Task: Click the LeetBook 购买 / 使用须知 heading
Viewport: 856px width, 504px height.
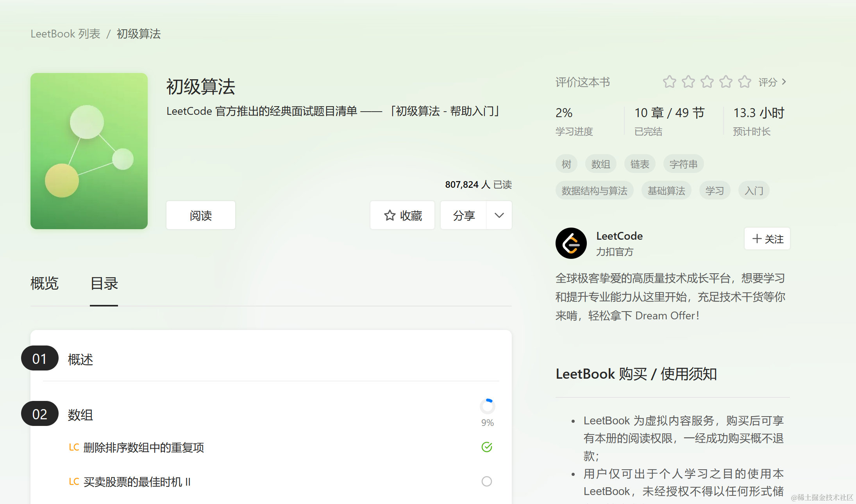Action: click(636, 374)
